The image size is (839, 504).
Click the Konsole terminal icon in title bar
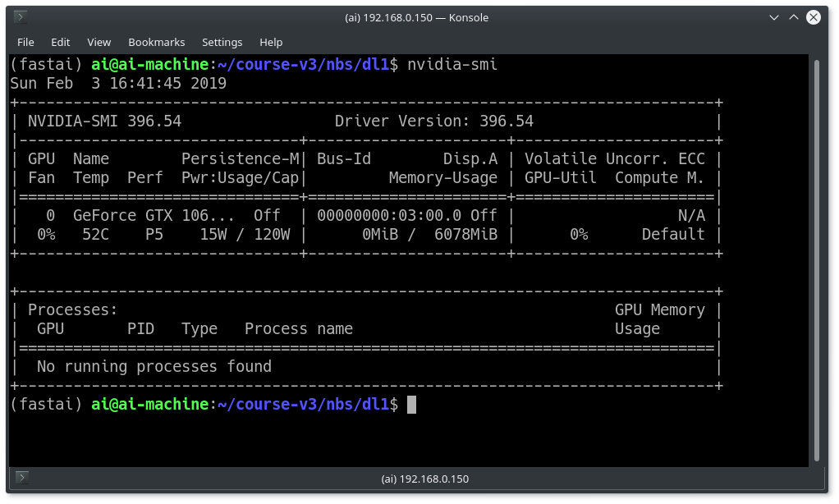(x=21, y=17)
